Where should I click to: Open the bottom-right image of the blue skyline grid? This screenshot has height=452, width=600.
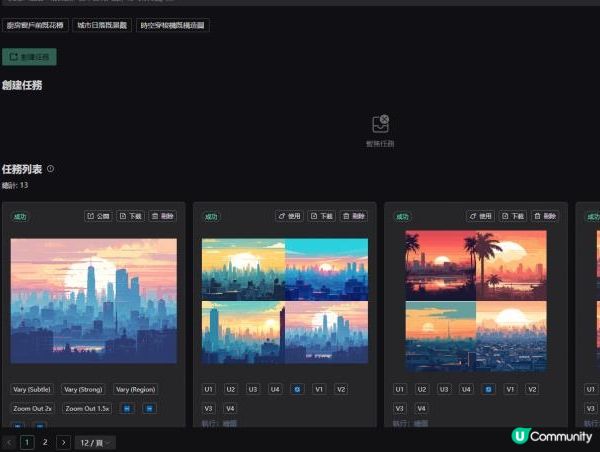click(326, 332)
